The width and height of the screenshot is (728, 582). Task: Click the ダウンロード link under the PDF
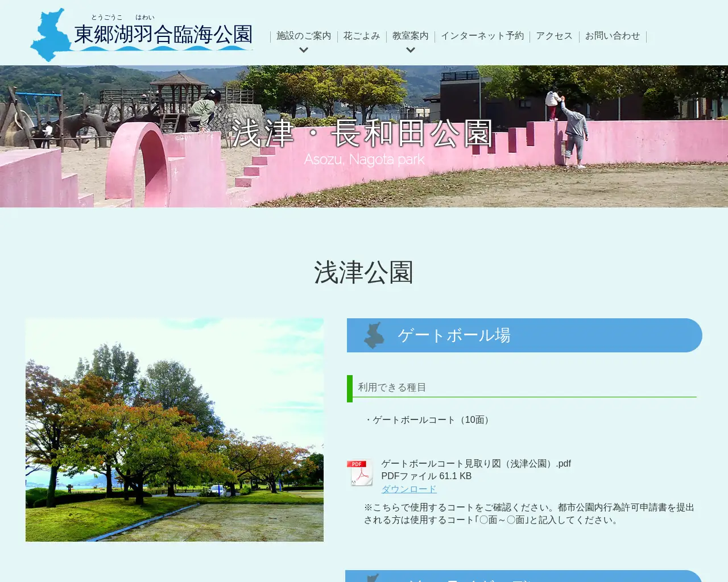point(408,488)
